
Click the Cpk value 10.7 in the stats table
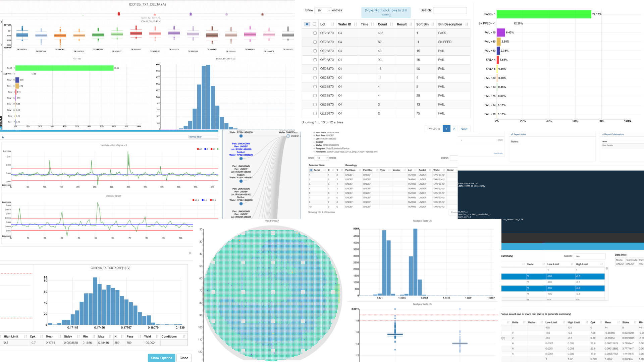(33, 343)
